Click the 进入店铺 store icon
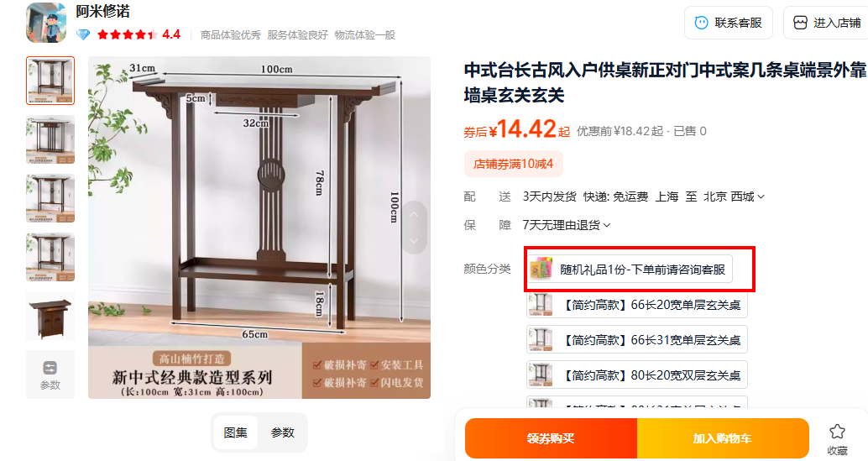868x461 pixels. 800,23
